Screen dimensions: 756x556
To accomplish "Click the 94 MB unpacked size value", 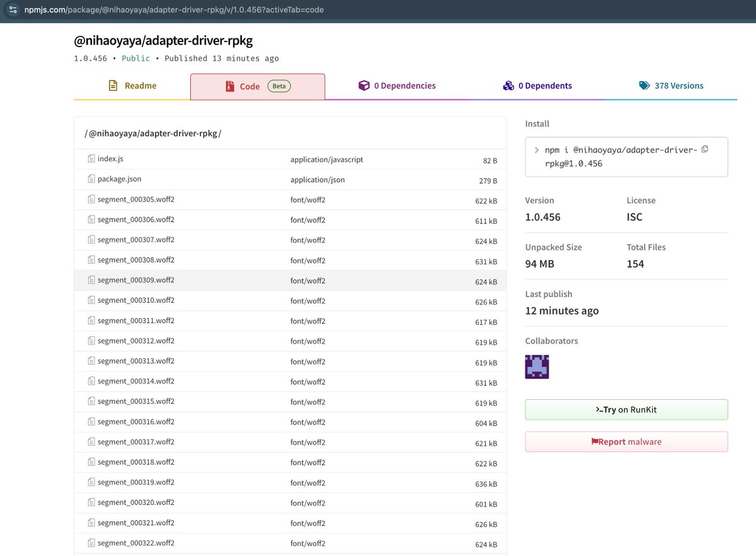I will click(x=540, y=264).
